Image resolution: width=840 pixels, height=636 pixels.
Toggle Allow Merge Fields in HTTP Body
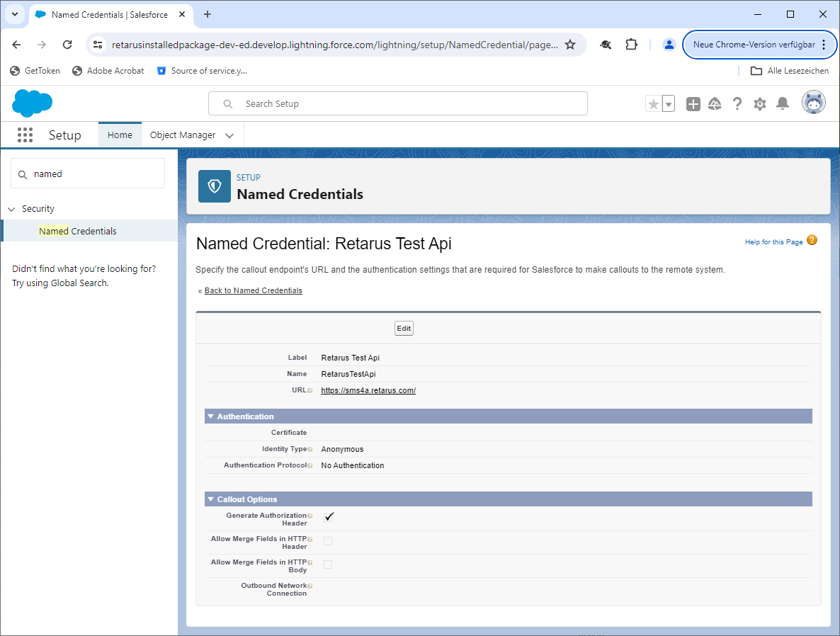click(x=328, y=564)
